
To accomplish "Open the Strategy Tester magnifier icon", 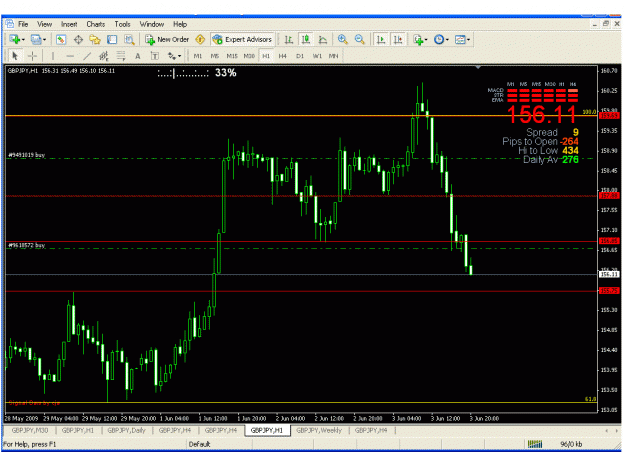I will (x=129, y=39).
